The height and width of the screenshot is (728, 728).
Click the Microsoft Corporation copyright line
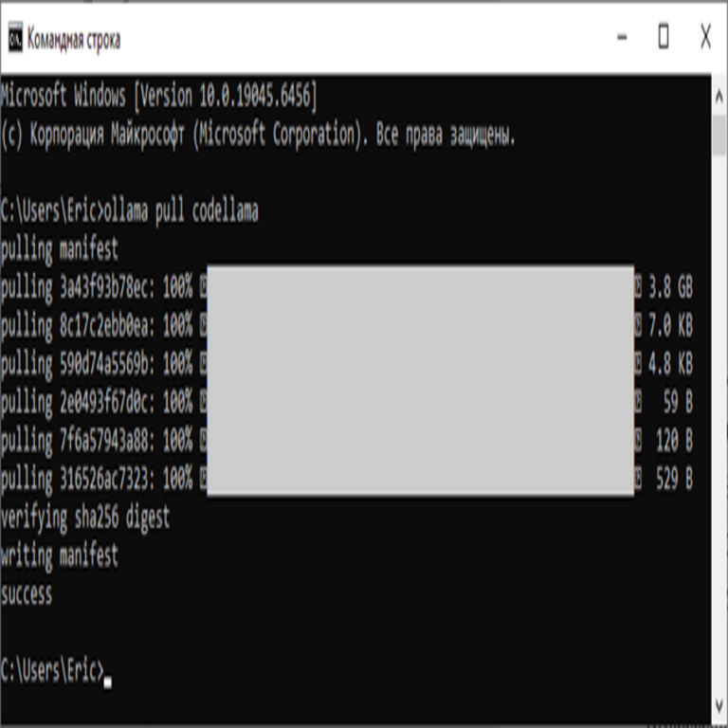(258, 136)
